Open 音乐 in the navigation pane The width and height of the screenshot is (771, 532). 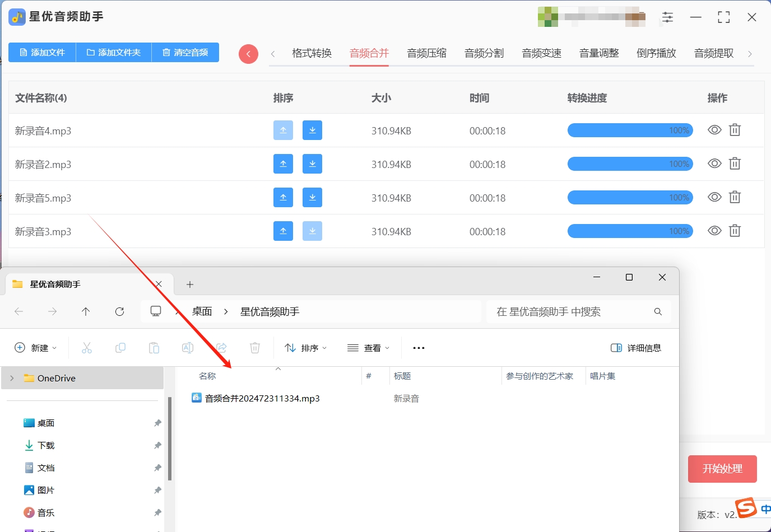tap(46, 512)
